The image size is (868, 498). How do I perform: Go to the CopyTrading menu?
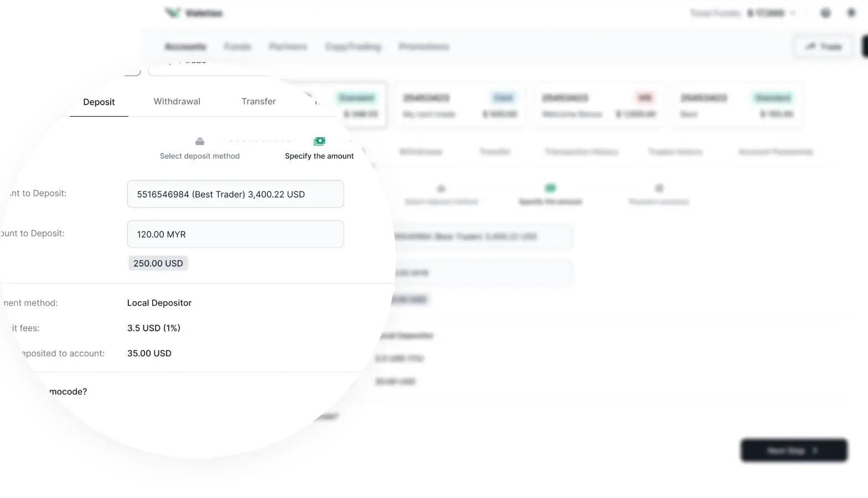click(x=353, y=46)
